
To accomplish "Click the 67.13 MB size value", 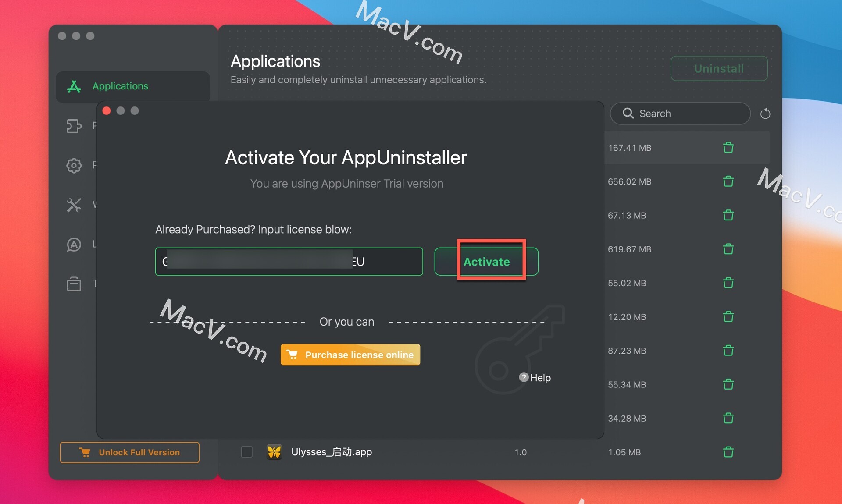I will [627, 215].
